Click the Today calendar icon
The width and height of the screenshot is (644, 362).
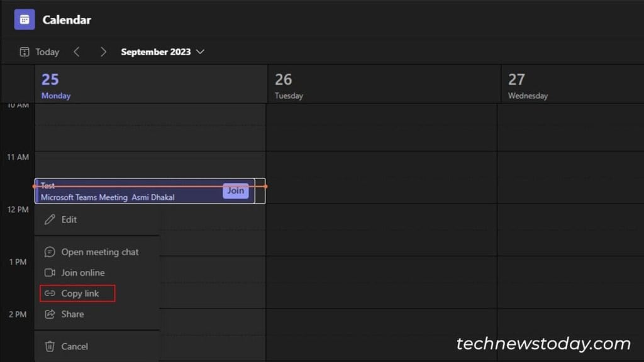pos(25,52)
